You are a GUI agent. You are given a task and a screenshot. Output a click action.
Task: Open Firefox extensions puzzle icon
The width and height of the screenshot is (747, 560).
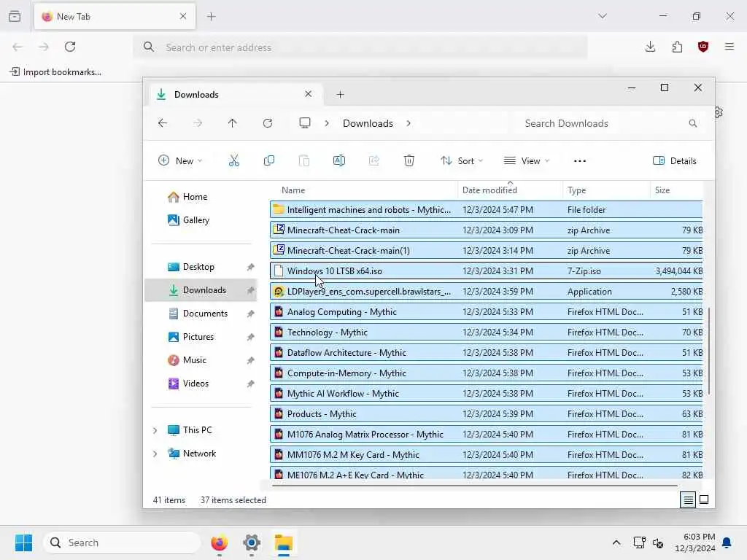(677, 47)
